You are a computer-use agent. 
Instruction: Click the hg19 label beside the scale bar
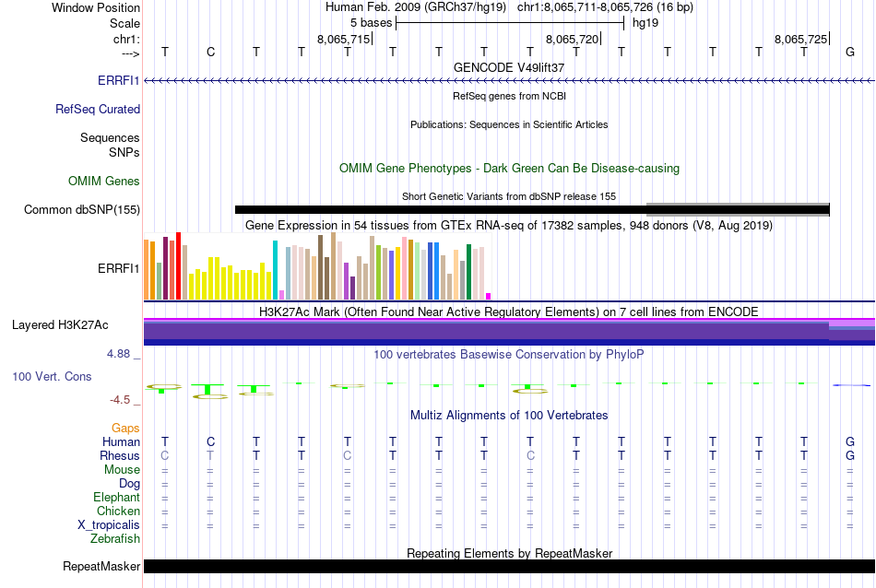pos(645,23)
